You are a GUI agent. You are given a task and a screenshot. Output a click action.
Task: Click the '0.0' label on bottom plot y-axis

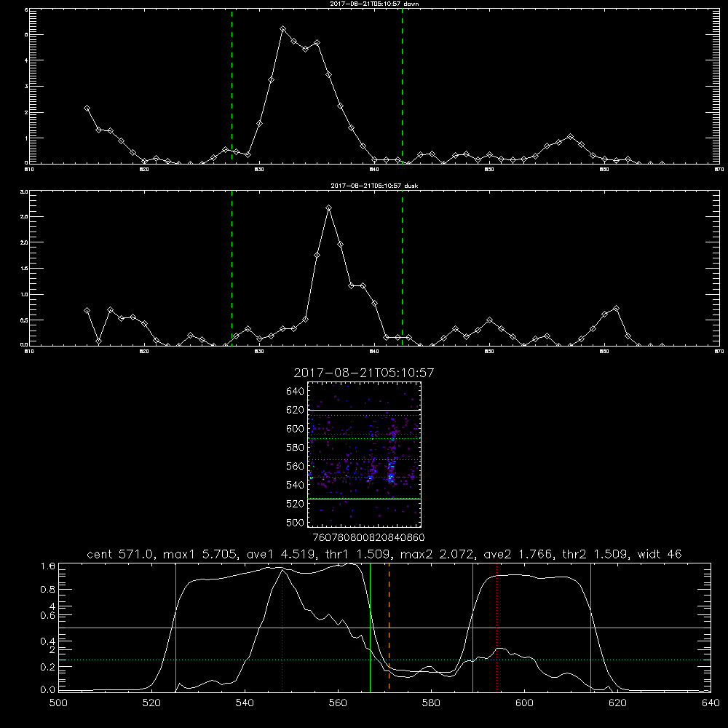pos(48,690)
